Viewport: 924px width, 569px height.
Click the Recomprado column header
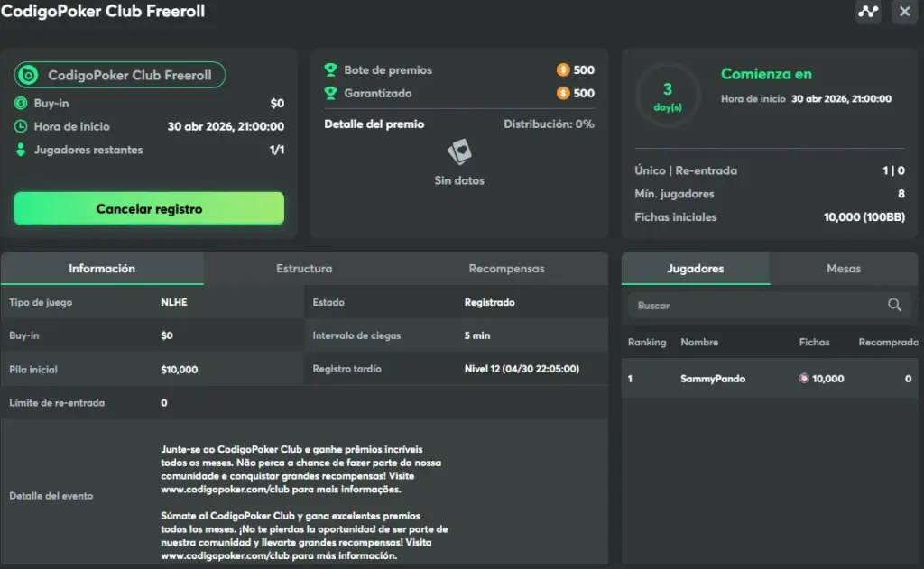click(888, 343)
